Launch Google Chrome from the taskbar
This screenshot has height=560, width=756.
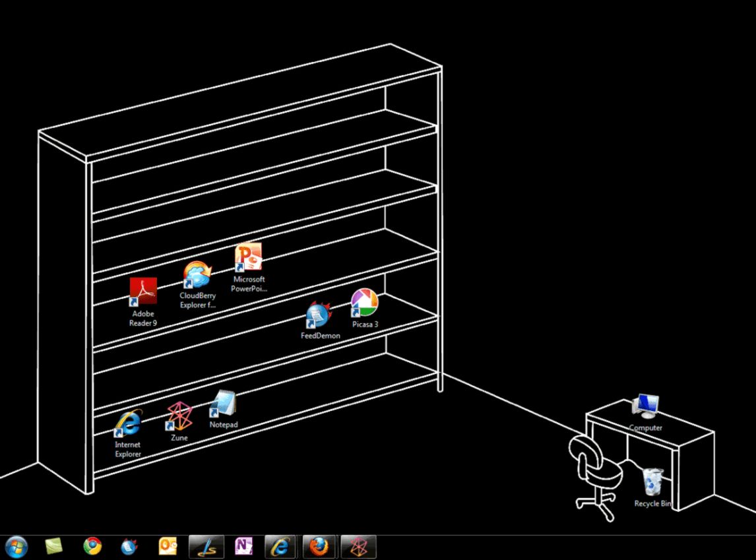coord(92,546)
